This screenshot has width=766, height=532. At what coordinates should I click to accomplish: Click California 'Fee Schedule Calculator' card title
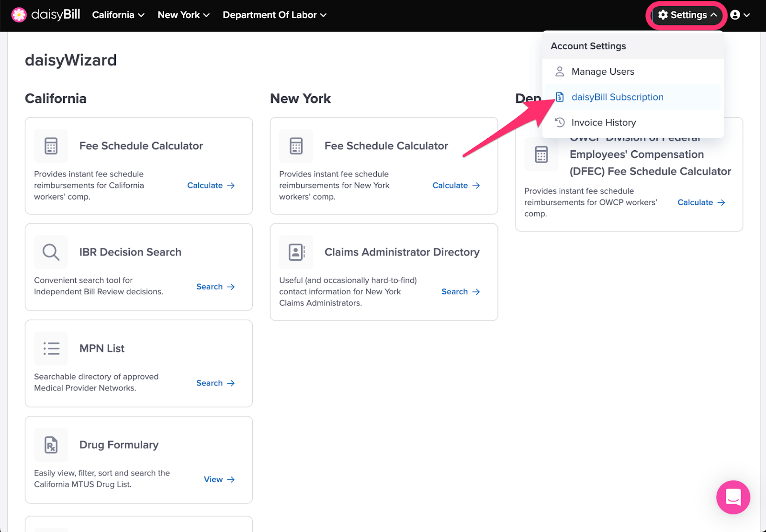click(141, 146)
